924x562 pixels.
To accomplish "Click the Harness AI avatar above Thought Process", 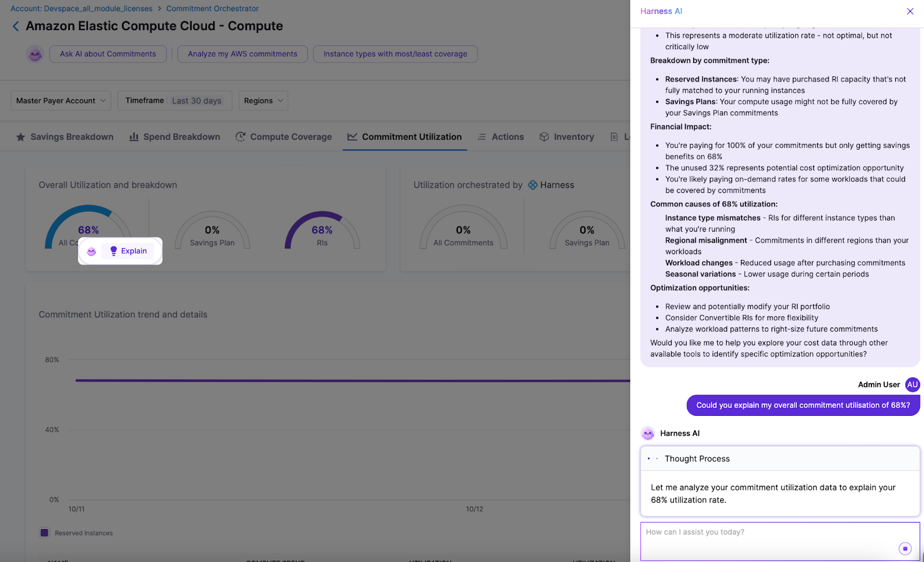I will click(x=648, y=433).
